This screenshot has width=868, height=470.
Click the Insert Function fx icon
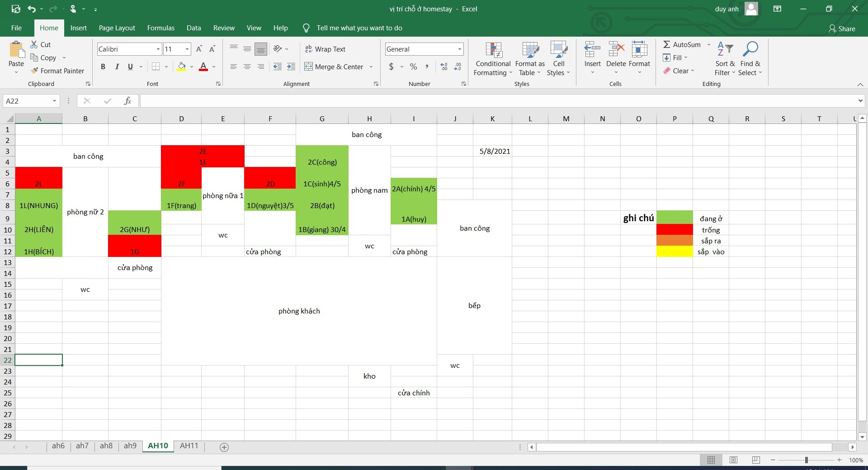click(x=127, y=101)
